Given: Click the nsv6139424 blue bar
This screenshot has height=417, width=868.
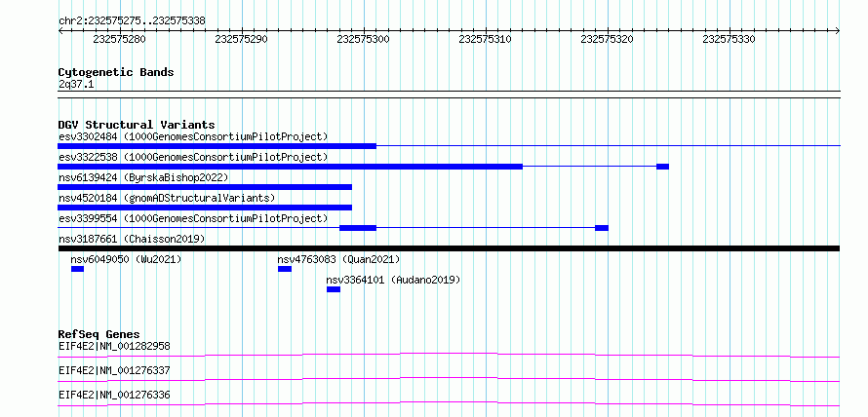Looking at the screenshot, I should 205,187.
